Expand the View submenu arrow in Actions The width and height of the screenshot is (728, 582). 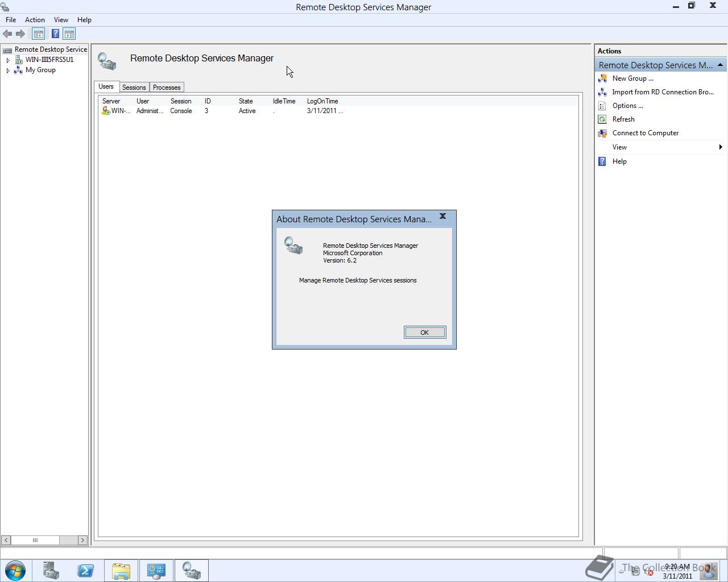[721, 147]
